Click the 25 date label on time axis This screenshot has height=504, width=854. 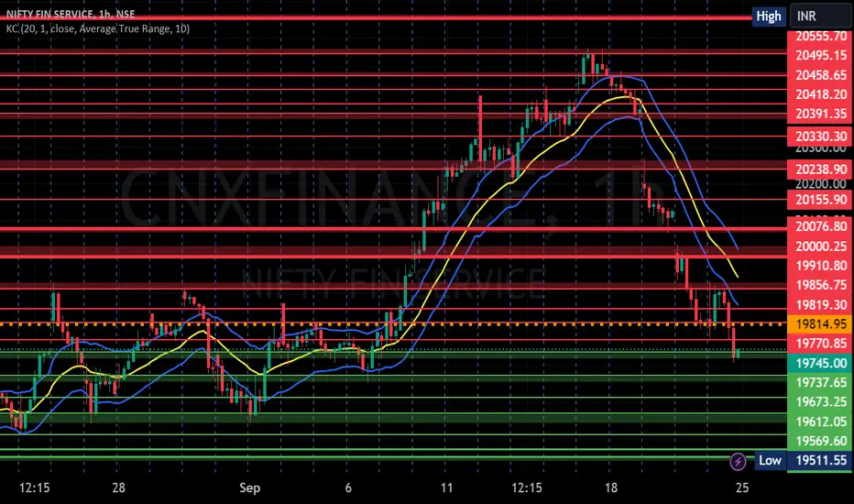pyautogui.click(x=742, y=488)
